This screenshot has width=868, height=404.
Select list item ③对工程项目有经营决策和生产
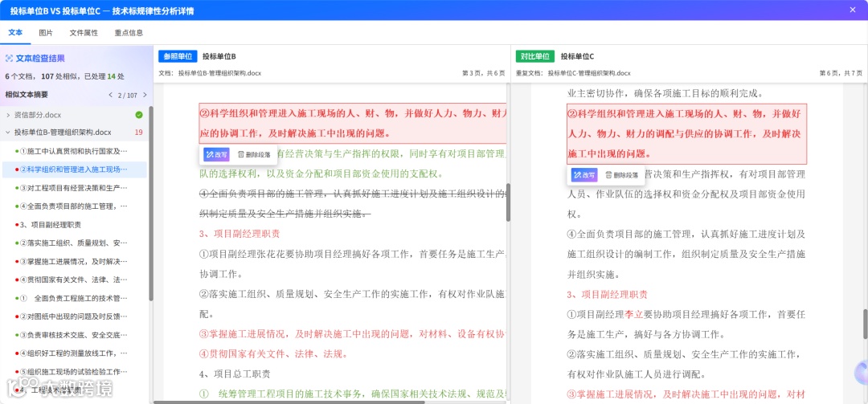pyautogui.click(x=74, y=188)
